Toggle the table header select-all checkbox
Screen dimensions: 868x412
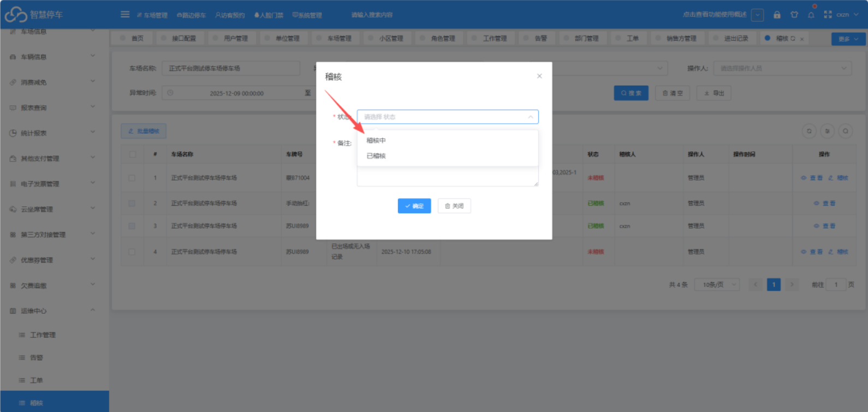click(133, 154)
